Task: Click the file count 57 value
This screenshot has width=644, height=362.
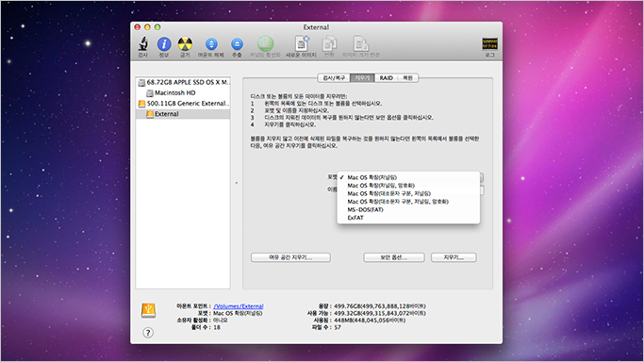Action: (x=338, y=327)
